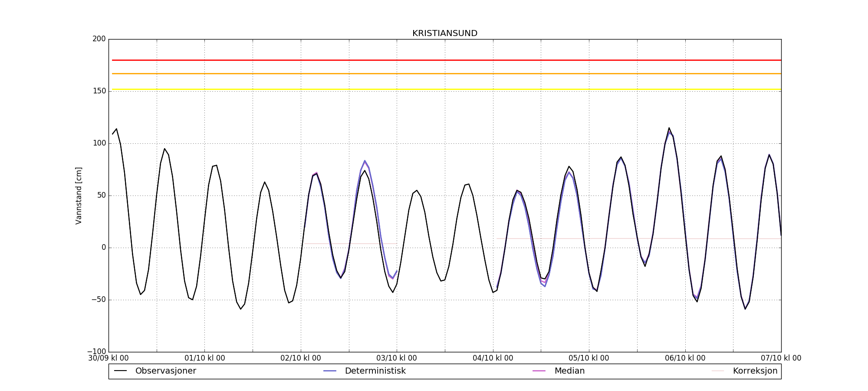
Task: Click the 30/09 kl 00 date tick
Action: pos(108,358)
